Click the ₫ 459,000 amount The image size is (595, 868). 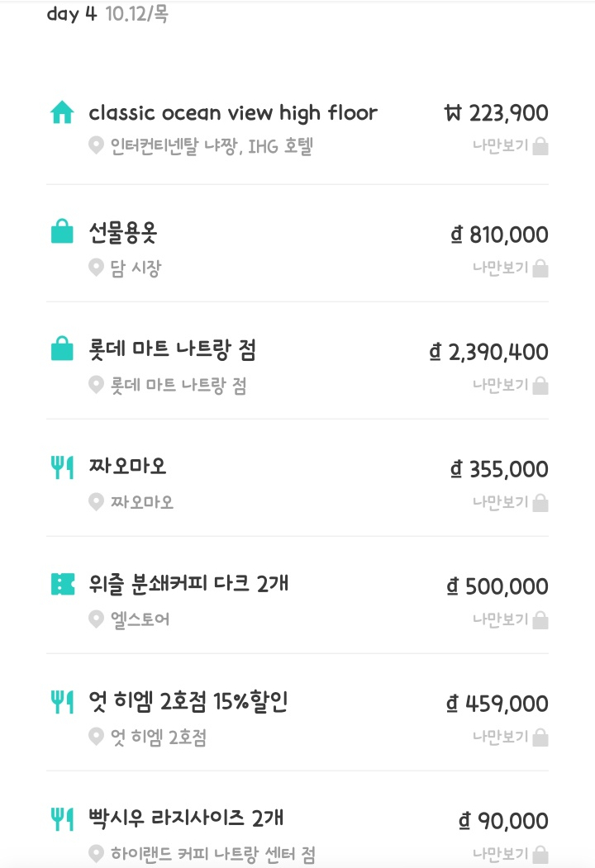(x=497, y=704)
